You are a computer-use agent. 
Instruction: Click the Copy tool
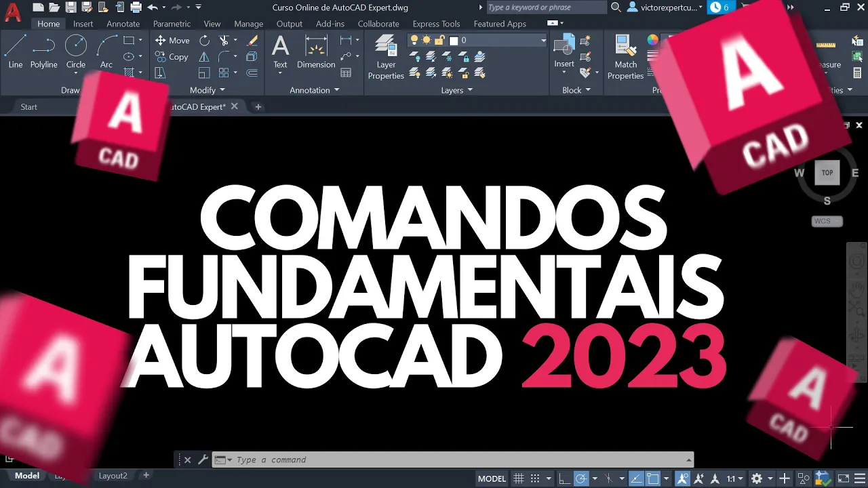click(x=172, y=57)
